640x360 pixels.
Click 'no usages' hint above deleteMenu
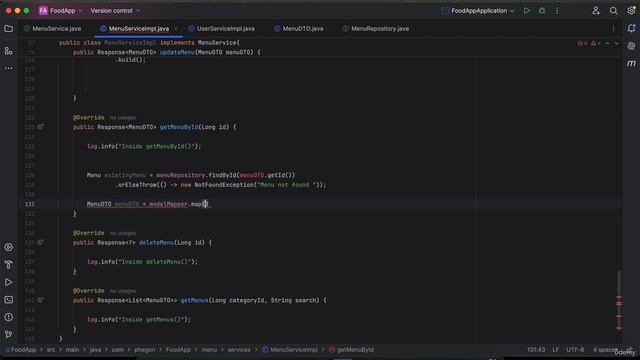coord(122,233)
